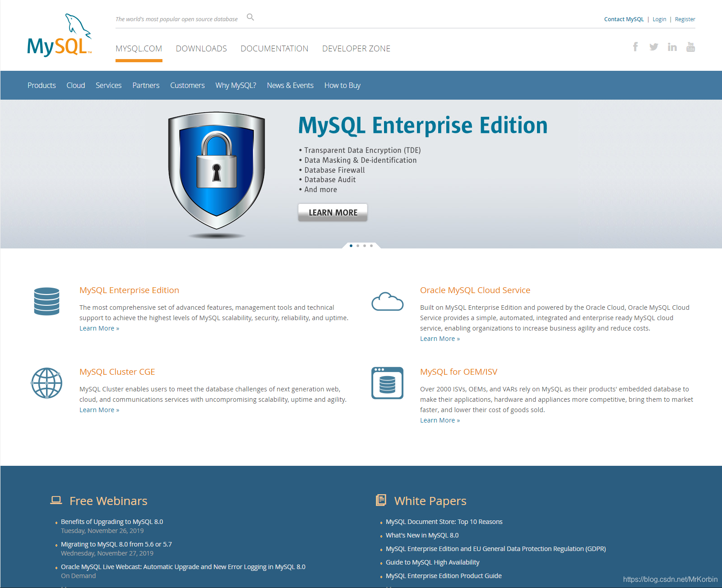The height and width of the screenshot is (588, 722).
Task: Open the MYSQL.COM tab
Action: coord(139,49)
